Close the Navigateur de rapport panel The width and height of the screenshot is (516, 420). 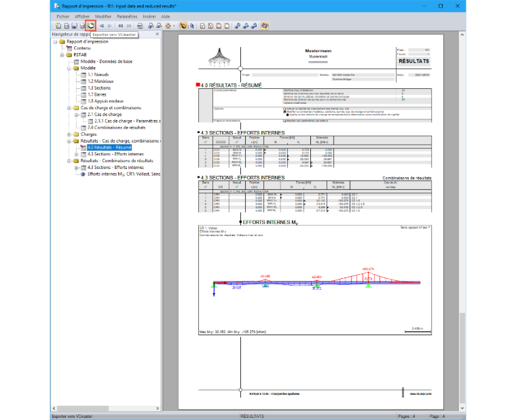pos(157,34)
